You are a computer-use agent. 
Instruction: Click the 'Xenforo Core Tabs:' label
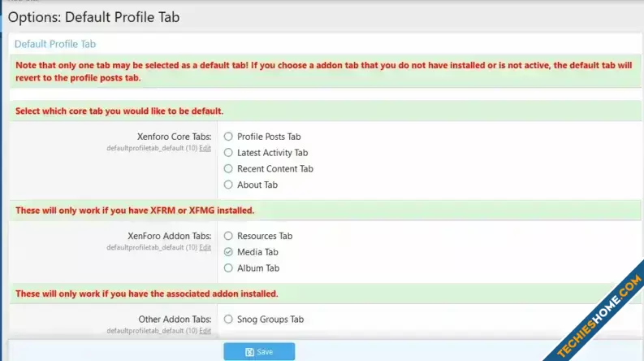[174, 137]
